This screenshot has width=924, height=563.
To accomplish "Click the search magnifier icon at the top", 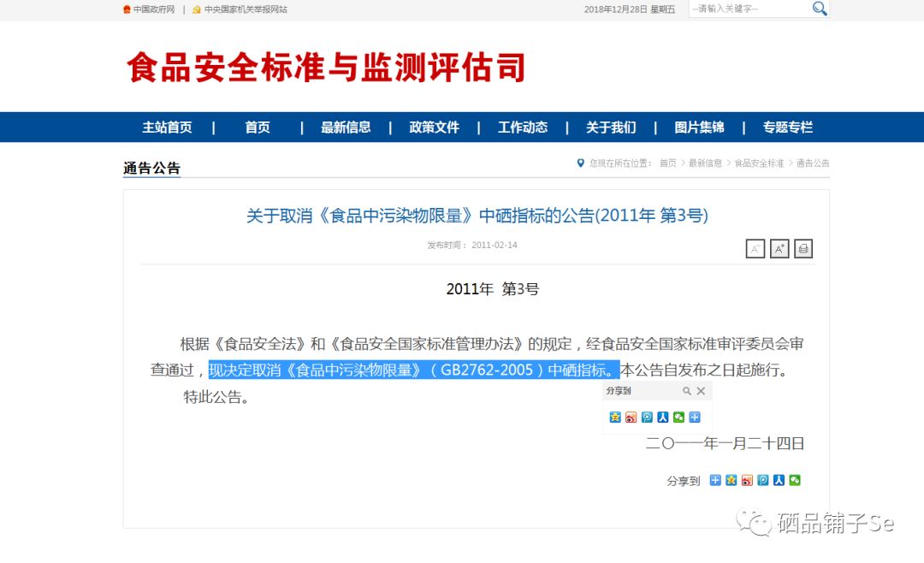I will tap(819, 9).
